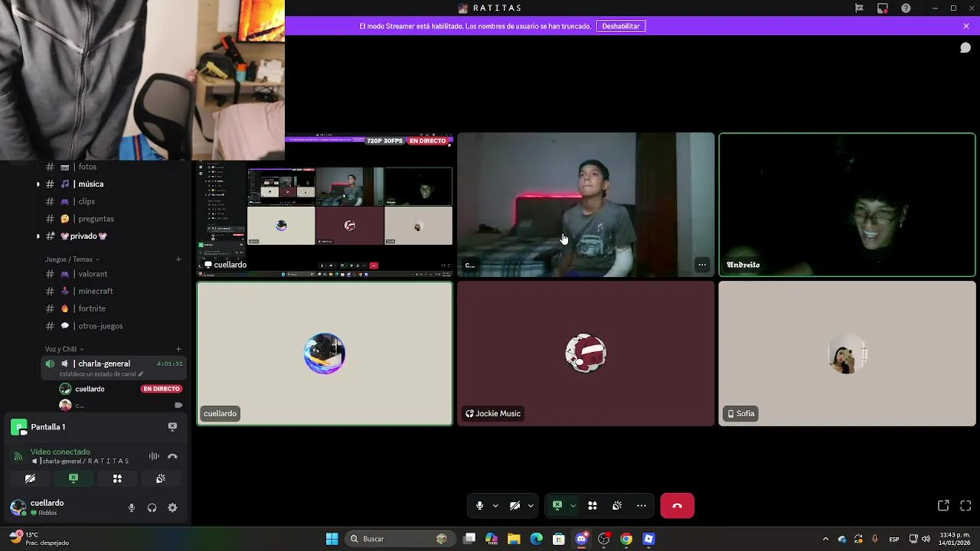
Task: Mute microphone in call control bar
Action: pyautogui.click(x=479, y=506)
